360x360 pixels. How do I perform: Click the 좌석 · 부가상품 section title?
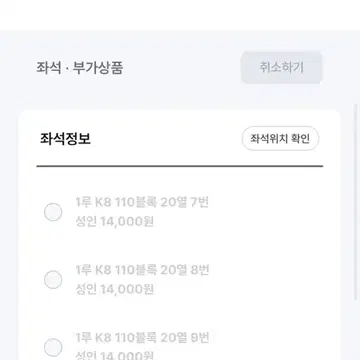point(80,68)
